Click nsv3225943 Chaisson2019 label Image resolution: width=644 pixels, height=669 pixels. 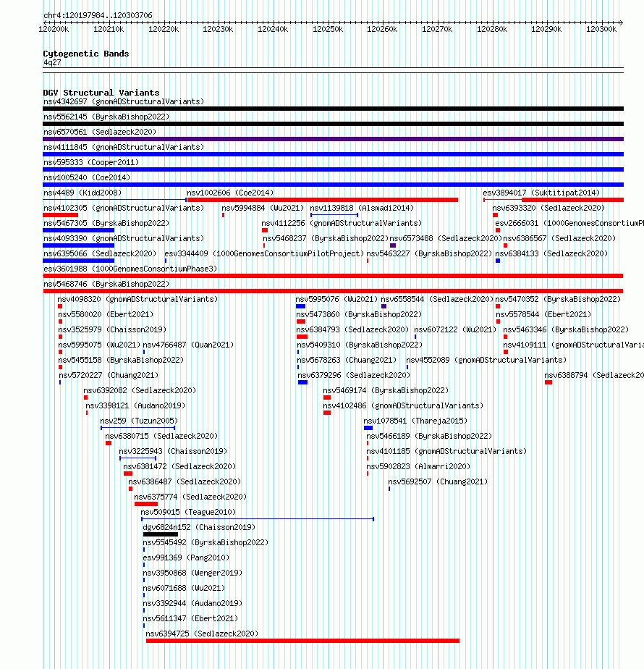pos(173,451)
